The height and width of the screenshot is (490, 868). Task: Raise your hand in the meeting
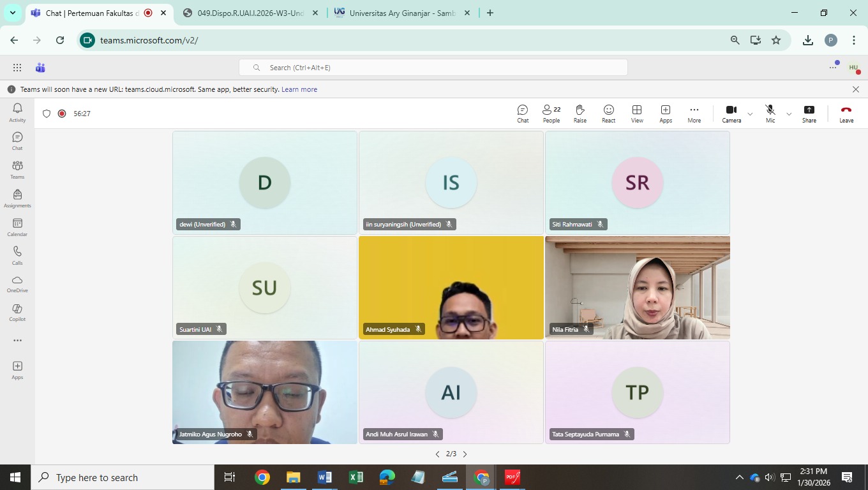580,114
